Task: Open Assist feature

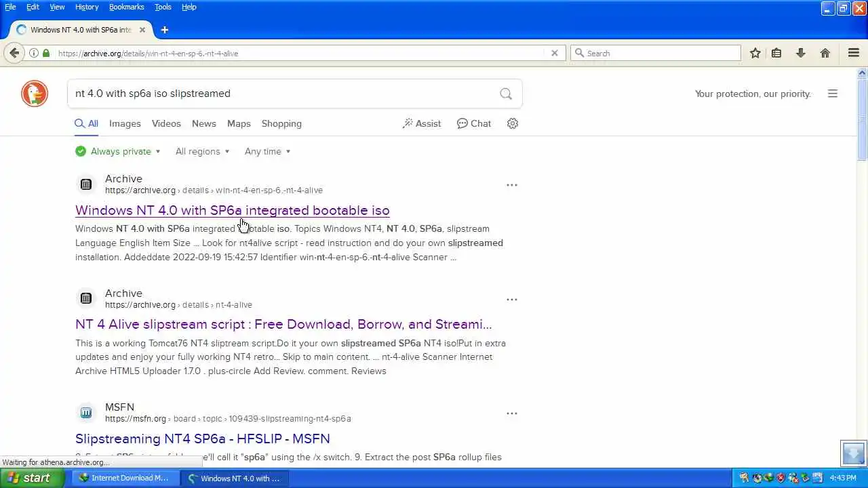Action: (421, 123)
